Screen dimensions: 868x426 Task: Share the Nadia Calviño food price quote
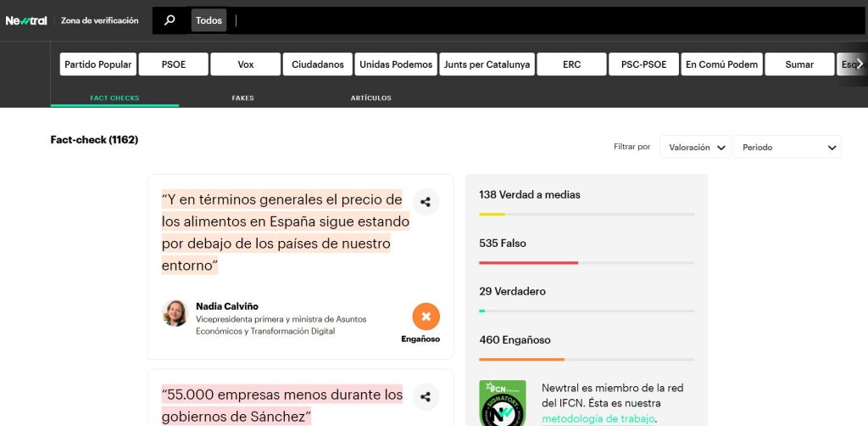tap(426, 202)
